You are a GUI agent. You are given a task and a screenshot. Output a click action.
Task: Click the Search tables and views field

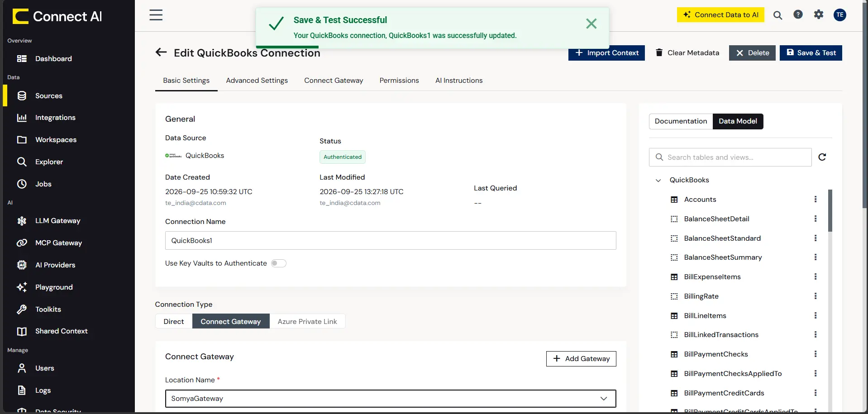pos(730,157)
